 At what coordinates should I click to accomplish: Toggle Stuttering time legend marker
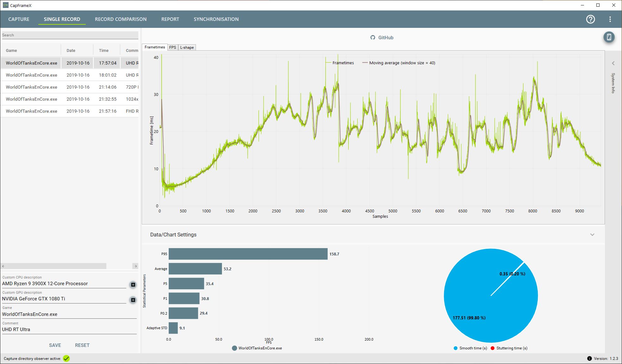[x=493, y=348]
